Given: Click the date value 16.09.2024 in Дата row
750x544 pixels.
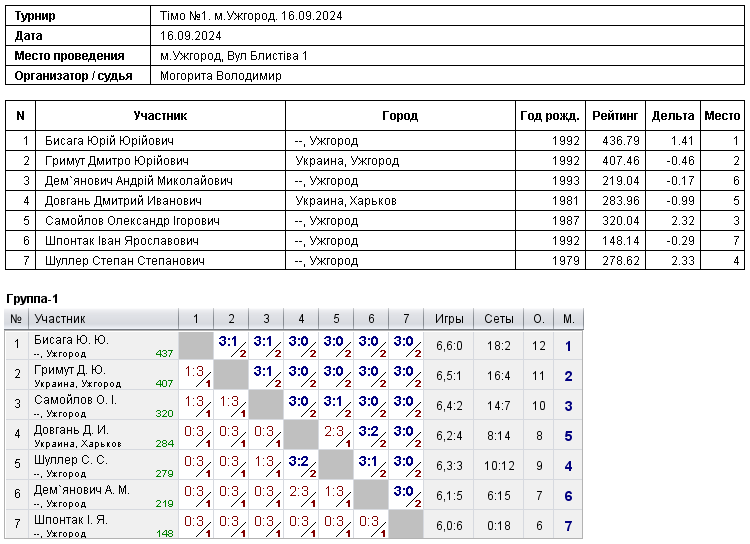Looking at the screenshot, I should pyautogui.click(x=190, y=36).
